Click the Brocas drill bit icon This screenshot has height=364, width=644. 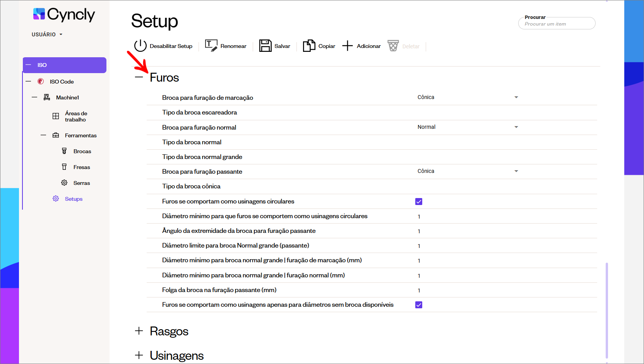64,151
